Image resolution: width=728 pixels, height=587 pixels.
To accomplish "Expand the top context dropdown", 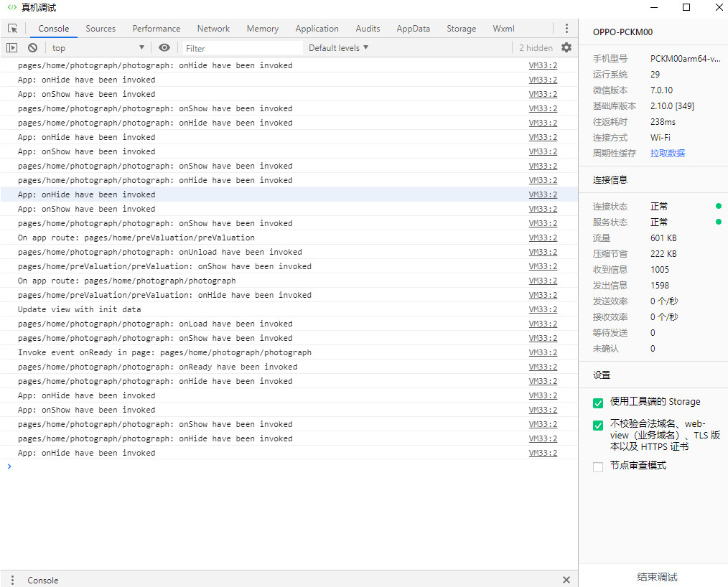I will (98, 48).
